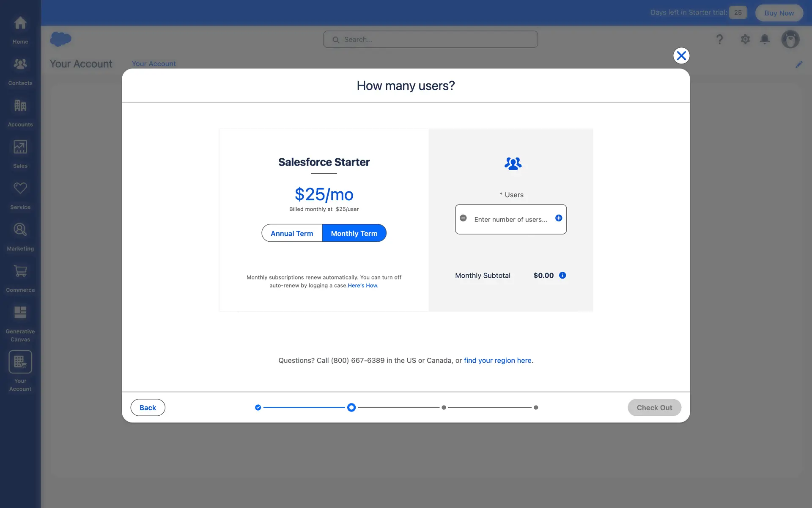Decrease user count with minus button
This screenshot has width=812, height=508.
[463, 218]
